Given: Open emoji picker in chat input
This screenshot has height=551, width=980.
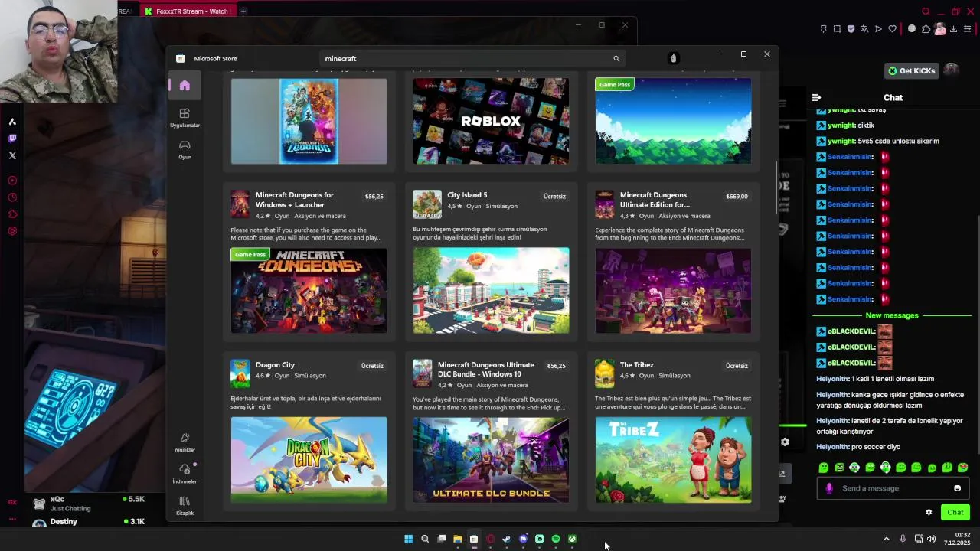Looking at the screenshot, I should point(957,488).
